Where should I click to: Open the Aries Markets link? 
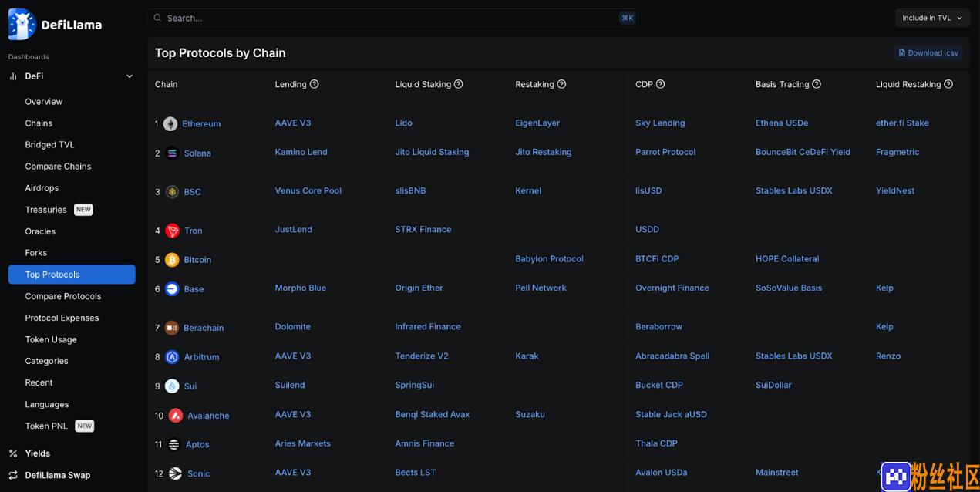(303, 444)
